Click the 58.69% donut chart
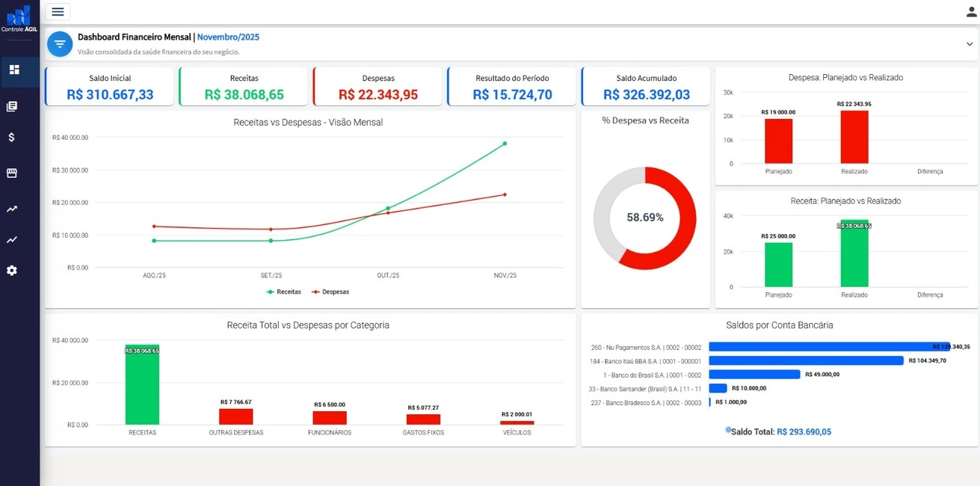This screenshot has height=486, width=980. pos(644,217)
